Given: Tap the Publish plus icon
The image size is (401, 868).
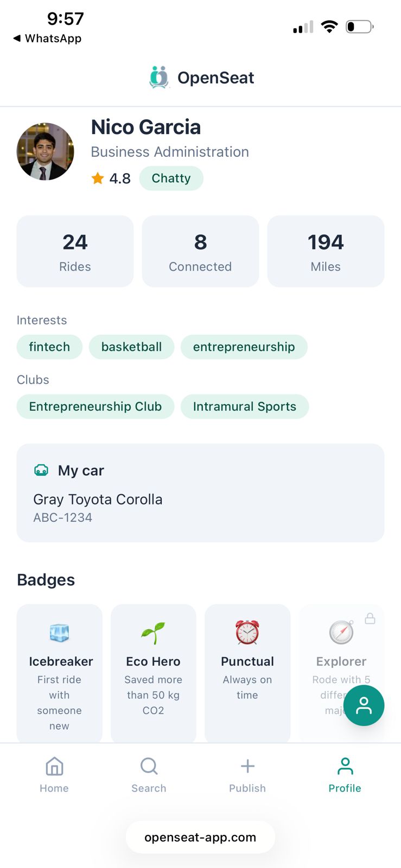Looking at the screenshot, I should 247,766.
